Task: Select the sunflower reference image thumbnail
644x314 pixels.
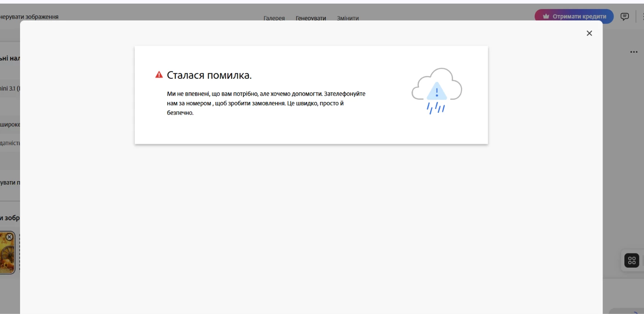Action: (x=6, y=253)
